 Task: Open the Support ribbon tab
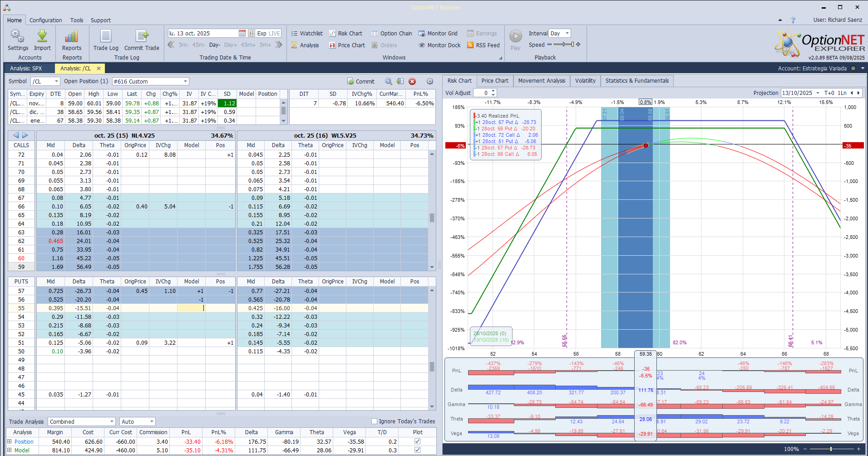click(x=101, y=20)
